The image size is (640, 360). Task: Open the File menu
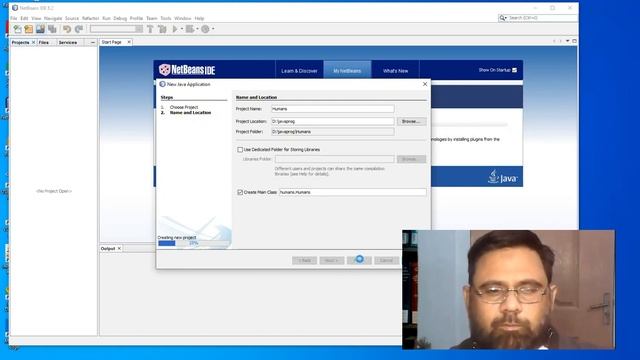(x=14, y=18)
